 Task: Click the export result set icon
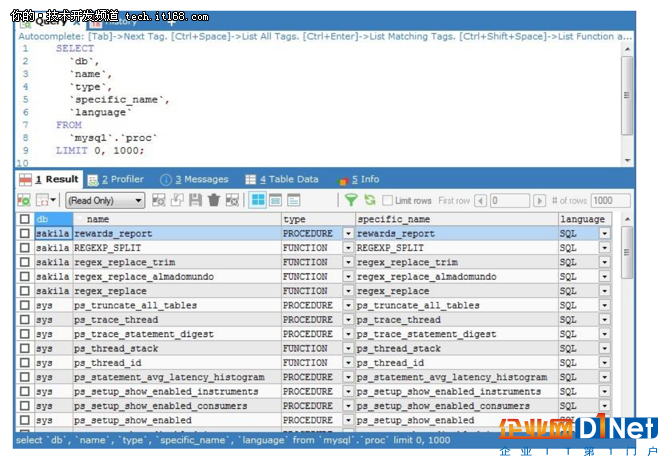24,200
